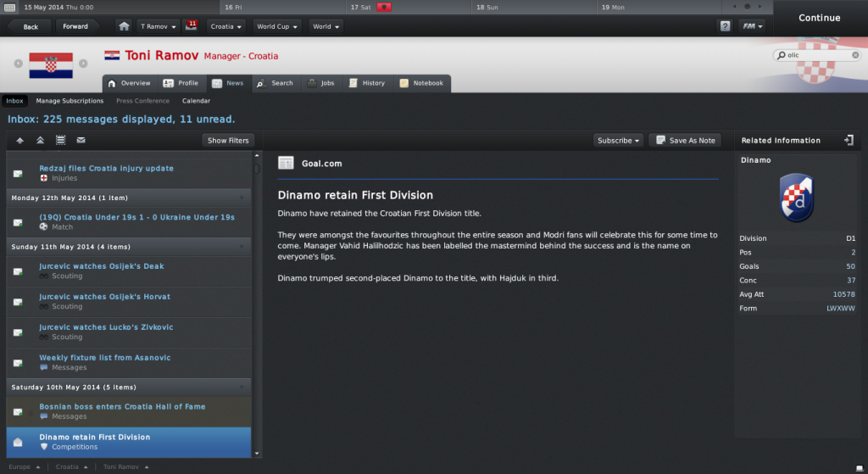Jump to first message double-arrow icon
The image size is (868, 474).
click(40, 140)
